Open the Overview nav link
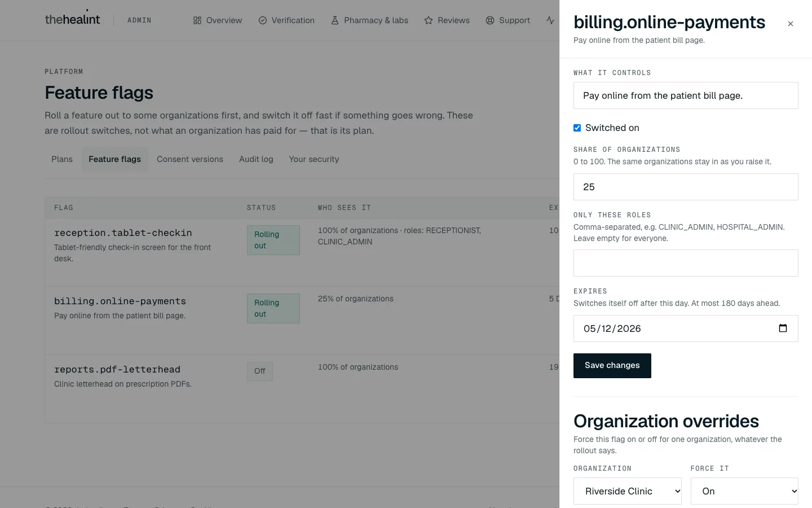Image resolution: width=812 pixels, height=508 pixels. click(x=218, y=20)
